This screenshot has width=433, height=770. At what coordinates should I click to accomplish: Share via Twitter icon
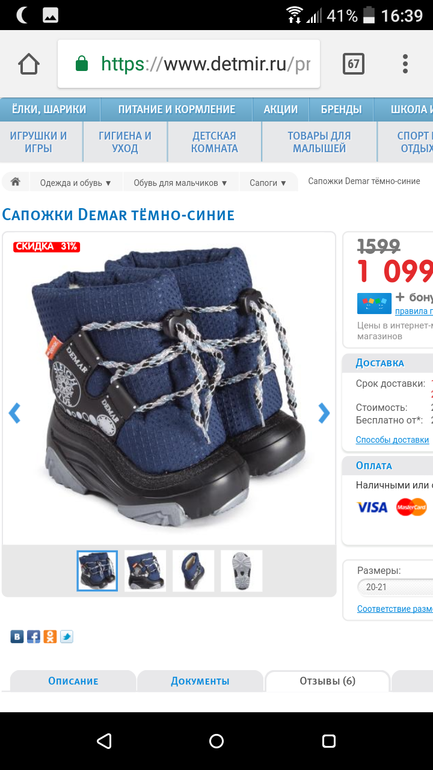click(x=66, y=637)
